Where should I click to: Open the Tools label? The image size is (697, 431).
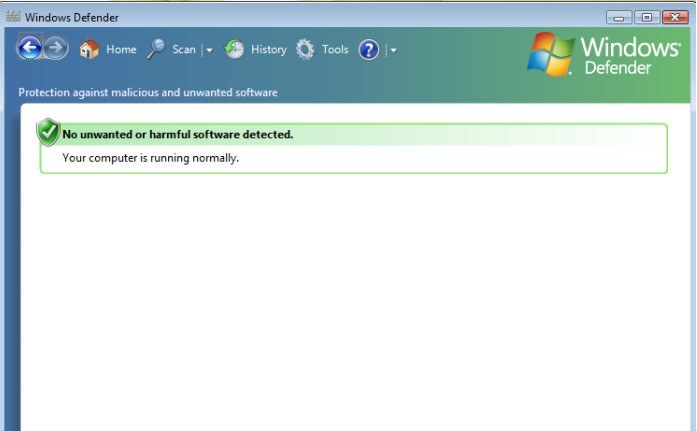[x=335, y=49]
